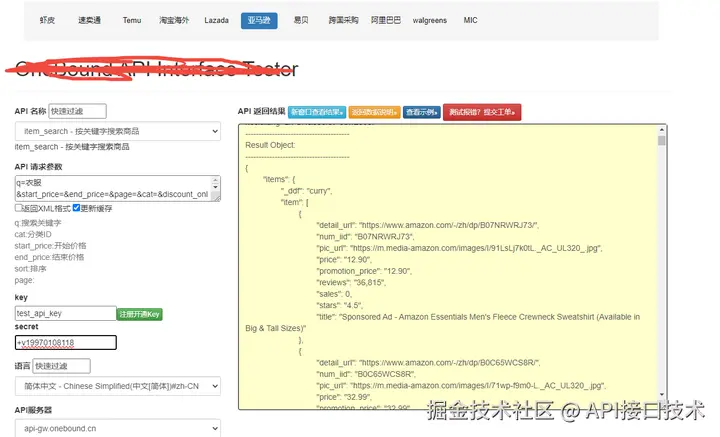Click the result box scroll-down arrow
This screenshot has width=720, height=437.
[662, 394]
